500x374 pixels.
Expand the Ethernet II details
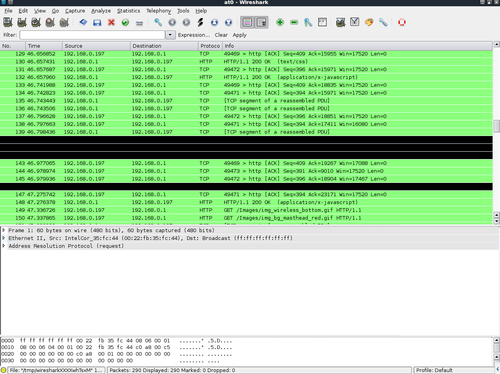click(4, 238)
